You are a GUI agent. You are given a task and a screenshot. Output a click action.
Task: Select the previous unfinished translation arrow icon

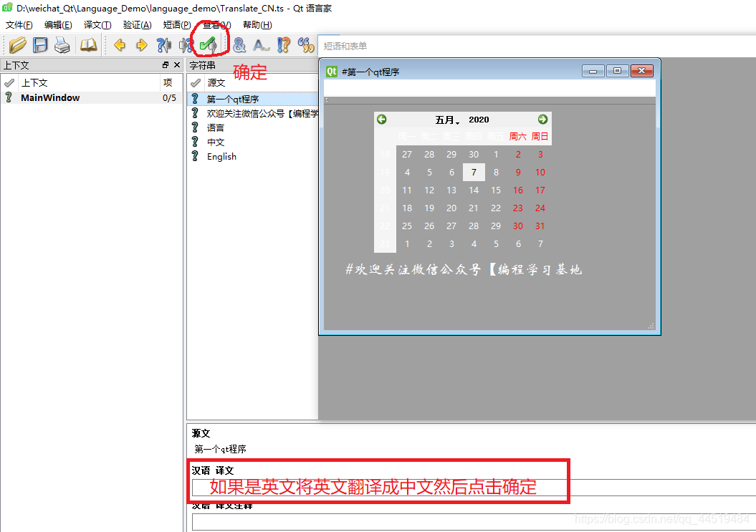pyautogui.click(x=163, y=44)
